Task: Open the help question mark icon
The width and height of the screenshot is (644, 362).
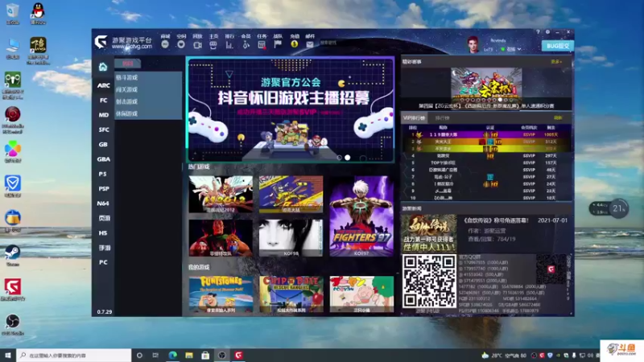Action: [x=538, y=32]
